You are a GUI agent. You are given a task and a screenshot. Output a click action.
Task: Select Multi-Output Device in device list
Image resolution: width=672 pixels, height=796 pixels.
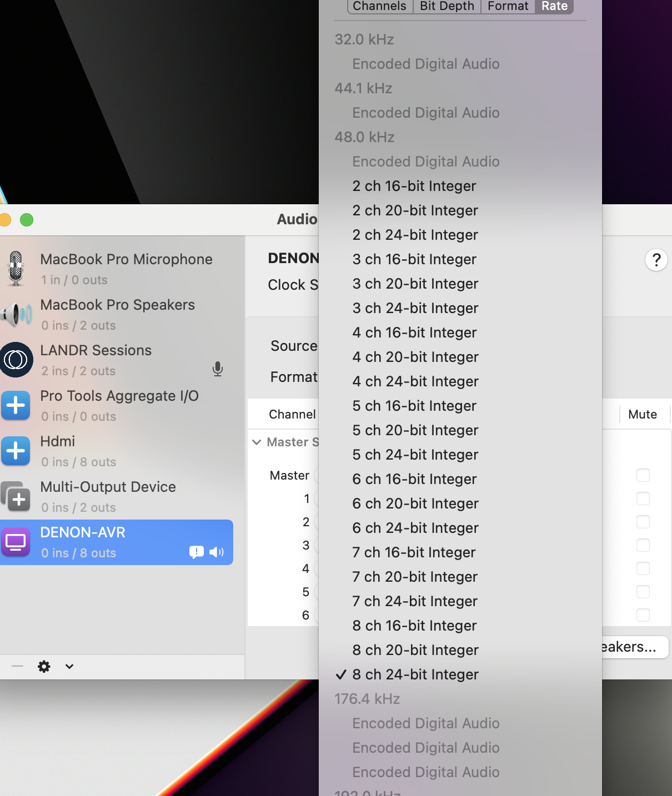(117, 497)
